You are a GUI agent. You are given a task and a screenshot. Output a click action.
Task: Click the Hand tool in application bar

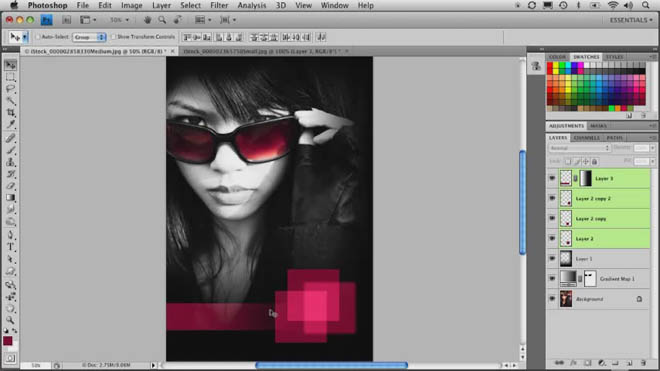(x=147, y=20)
